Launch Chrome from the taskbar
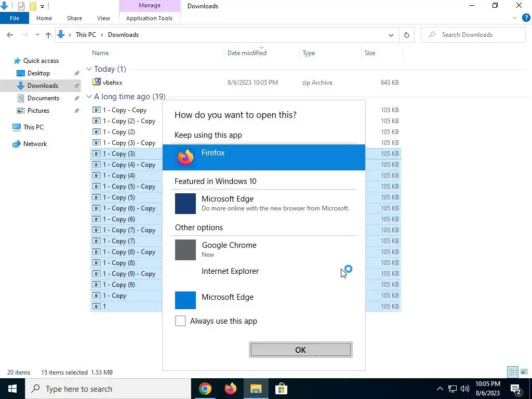The image size is (532, 399). pos(205,389)
